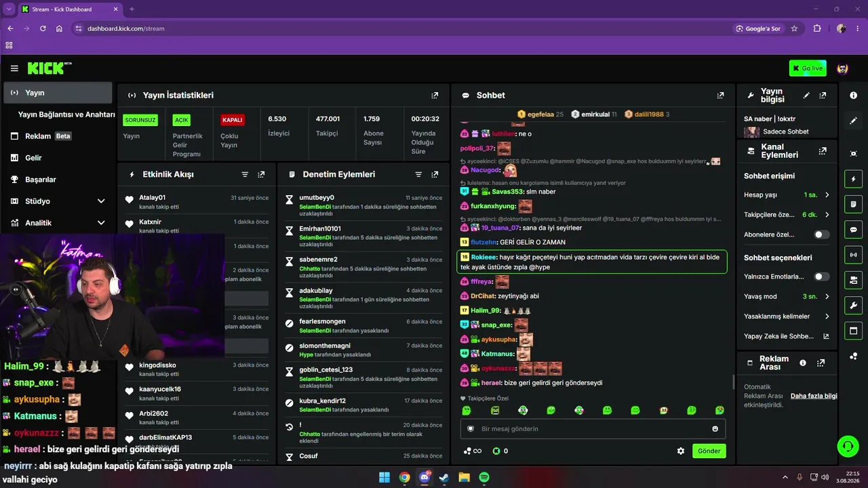Open Yavaş mod setting chevron
The height and width of the screenshot is (488, 868).
tap(827, 296)
